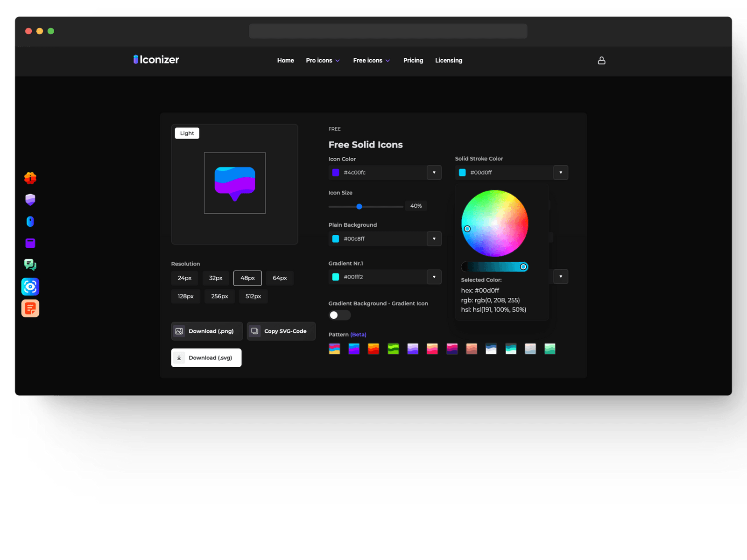Open the eye scanner icon in the sidebar
The height and width of the screenshot is (560, 747).
point(30,287)
